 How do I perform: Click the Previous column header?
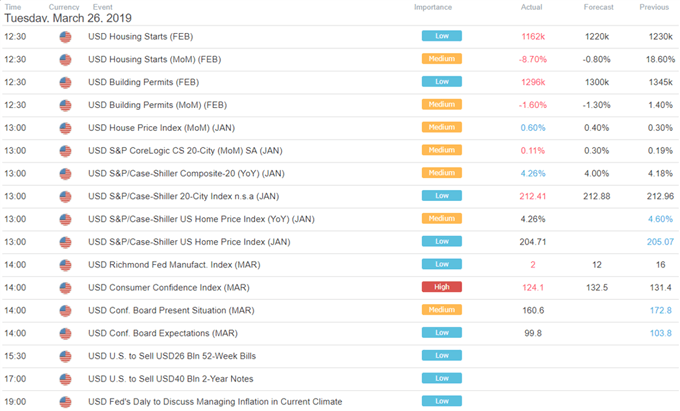(654, 7)
